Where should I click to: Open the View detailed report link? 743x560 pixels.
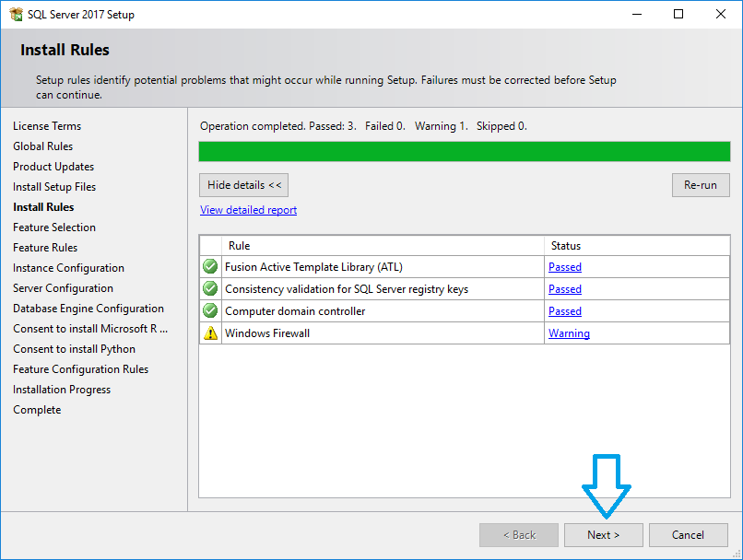[x=248, y=210]
